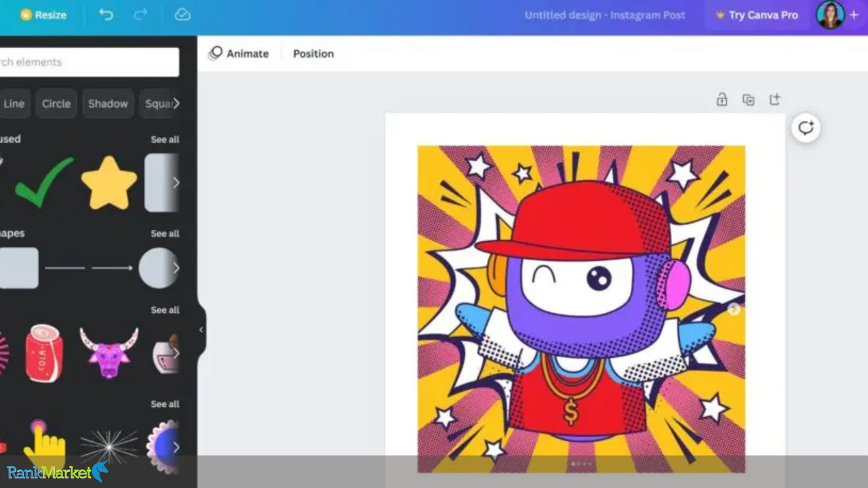Add the plain line shape
The image size is (868, 488).
tap(65, 268)
